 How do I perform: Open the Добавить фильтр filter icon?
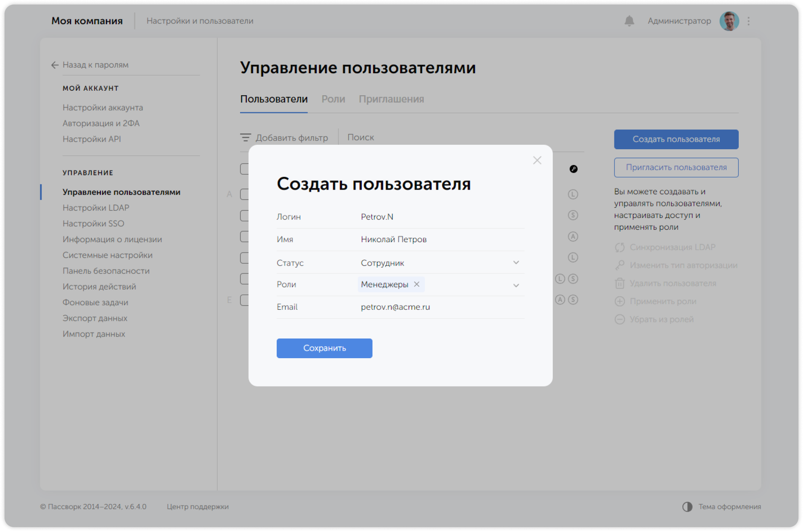tap(245, 138)
